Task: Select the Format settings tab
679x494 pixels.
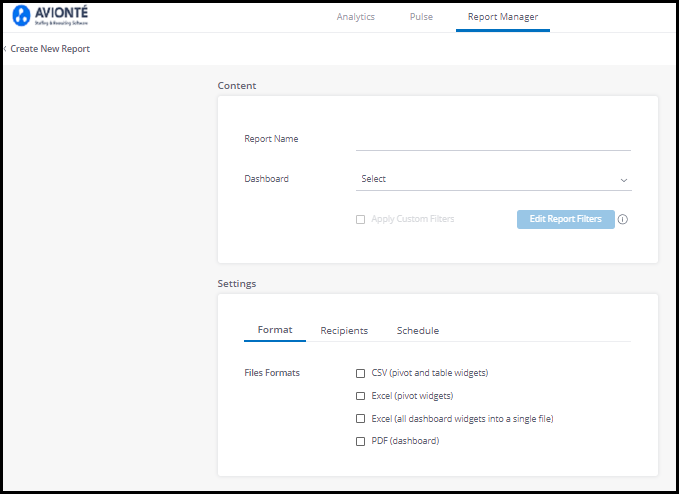Action: (x=275, y=330)
